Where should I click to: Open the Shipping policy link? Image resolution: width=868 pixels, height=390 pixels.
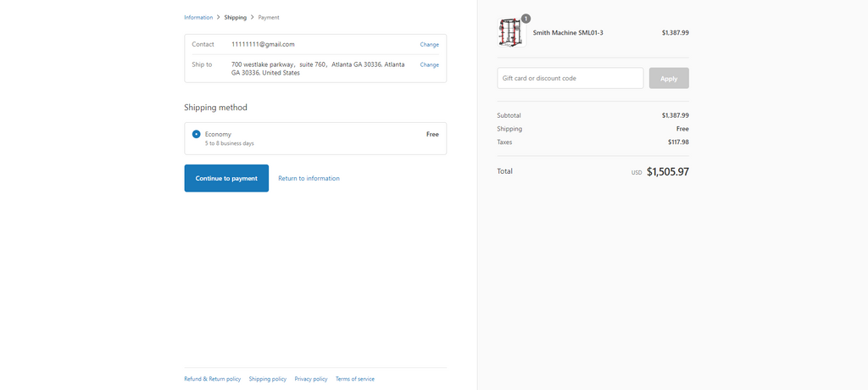[x=267, y=379]
